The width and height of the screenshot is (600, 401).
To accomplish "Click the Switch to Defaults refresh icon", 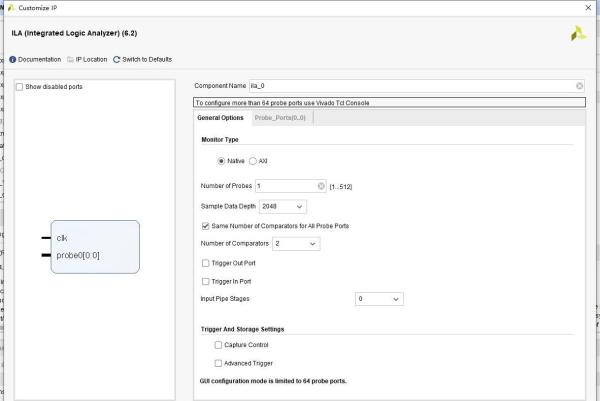I will 117,59.
